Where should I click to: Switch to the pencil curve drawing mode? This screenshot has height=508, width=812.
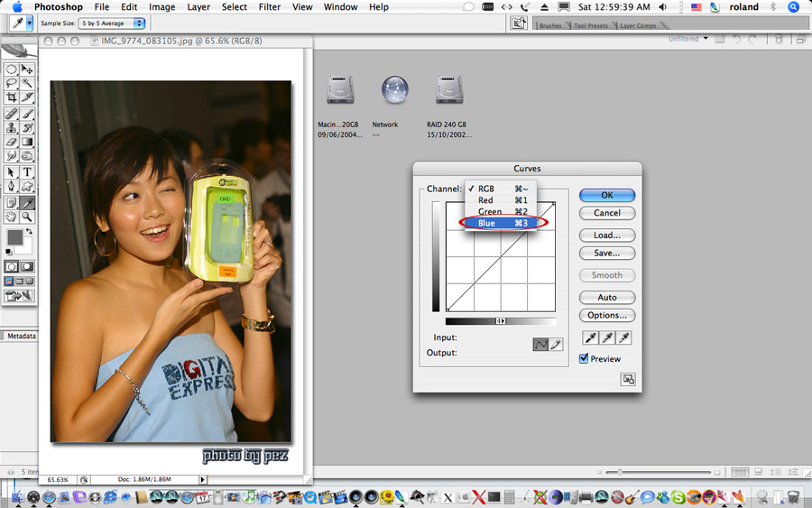pyautogui.click(x=557, y=344)
